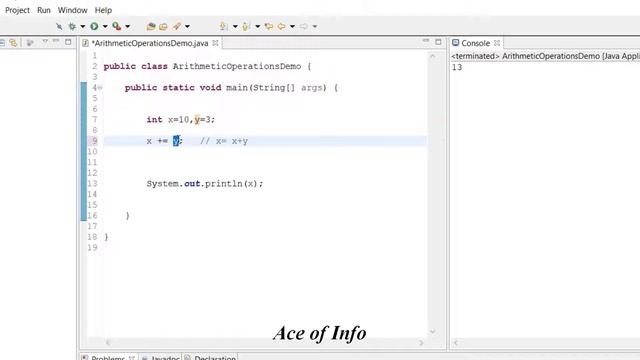This screenshot has width=640, height=360.
Task: Click the Forward navigation arrow
Action: tap(304, 27)
